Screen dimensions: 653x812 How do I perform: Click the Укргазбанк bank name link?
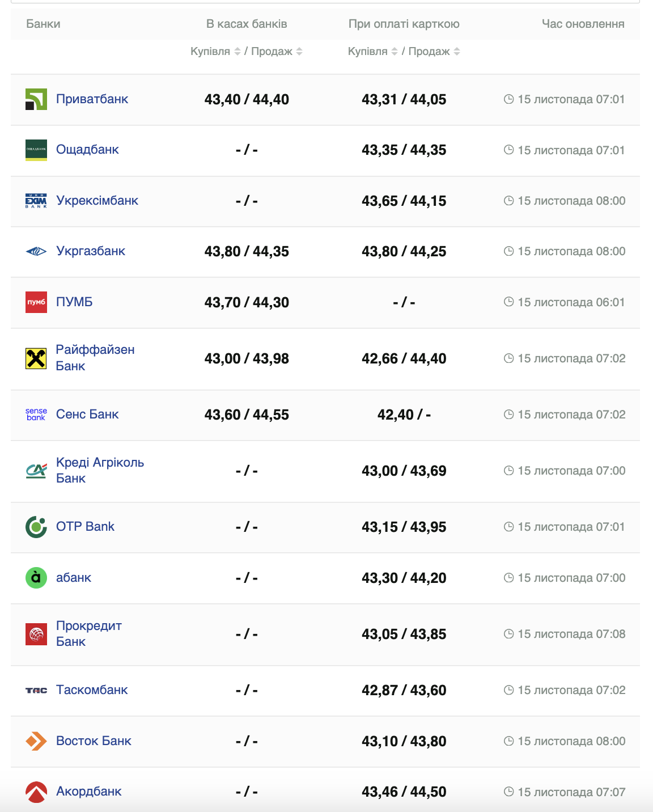pyautogui.click(x=91, y=251)
